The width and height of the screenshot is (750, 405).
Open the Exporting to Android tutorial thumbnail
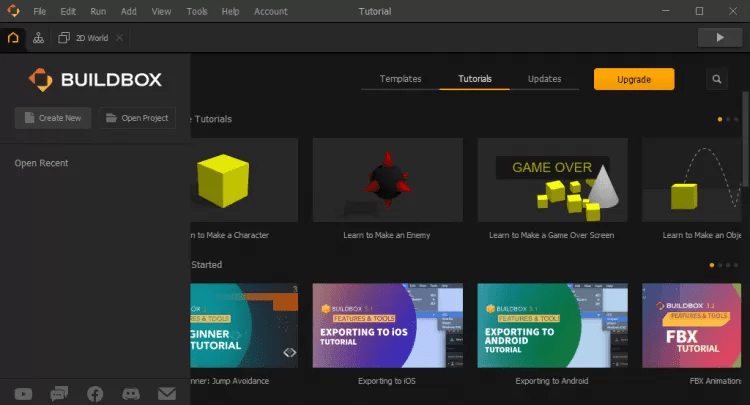pyautogui.click(x=552, y=326)
